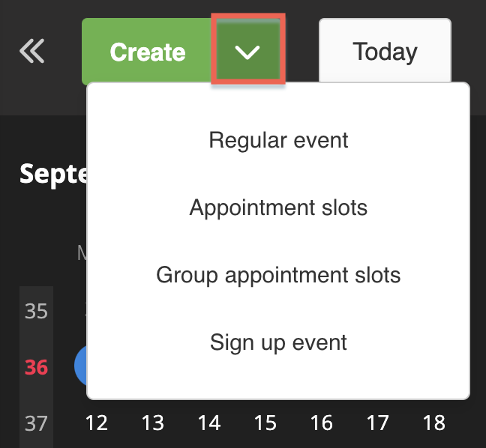Viewport: 486px width, 448px height.
Task: Go to day 13 in mini calendar
Action: click(153, 423)
